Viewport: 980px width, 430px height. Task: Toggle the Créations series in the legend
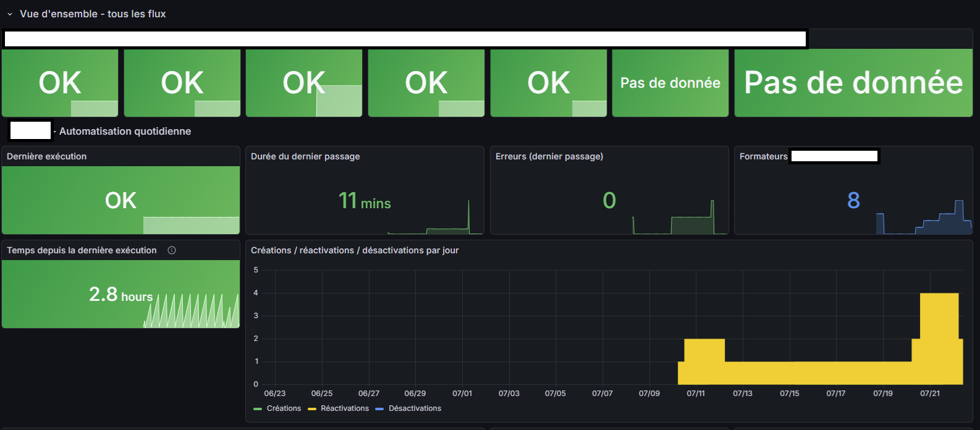(284, 408)
